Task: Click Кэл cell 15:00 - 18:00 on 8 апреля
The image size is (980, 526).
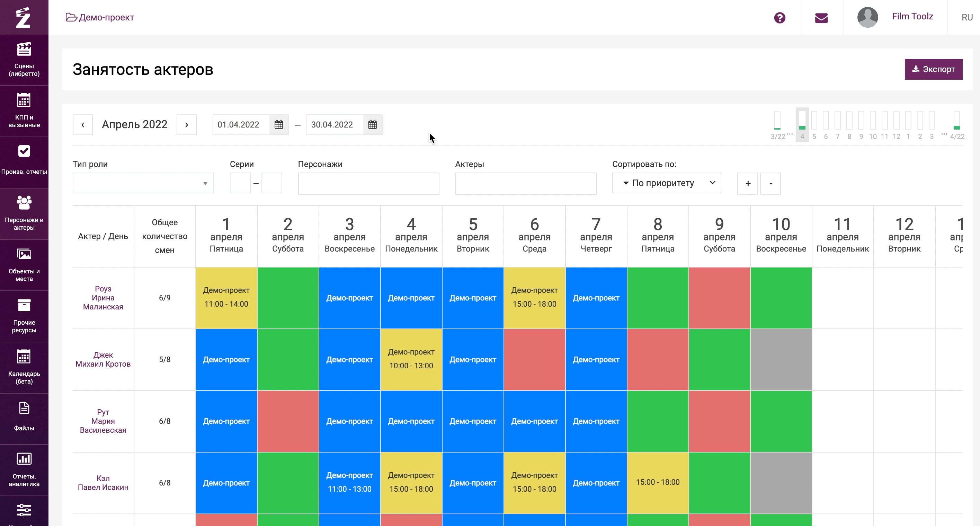Action: (x=658, y=483)
